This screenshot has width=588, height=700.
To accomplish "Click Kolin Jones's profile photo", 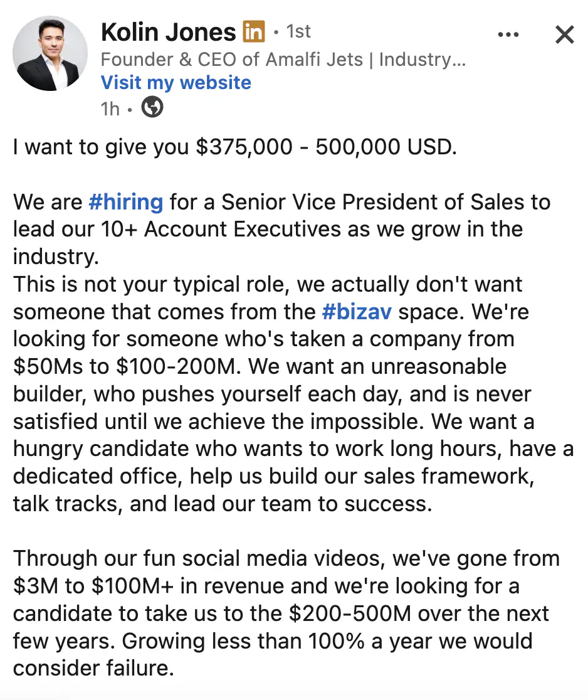I will click(50, 53).
